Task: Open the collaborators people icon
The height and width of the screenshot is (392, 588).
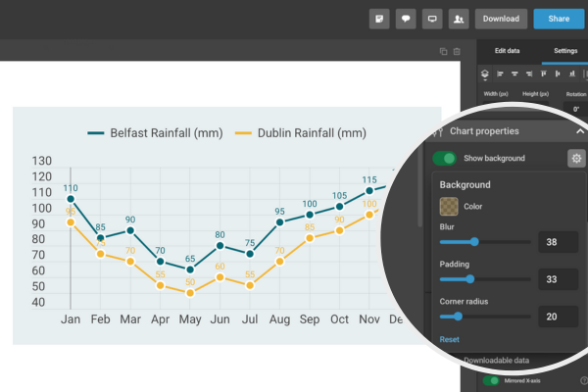Action: (459, 19)
